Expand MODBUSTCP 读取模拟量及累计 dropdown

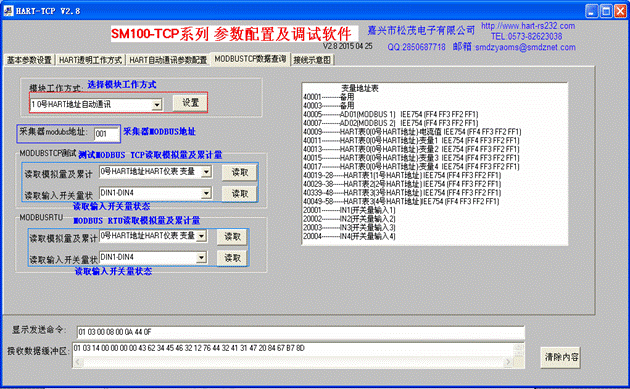pyautogui.click(x=206, y=172)
